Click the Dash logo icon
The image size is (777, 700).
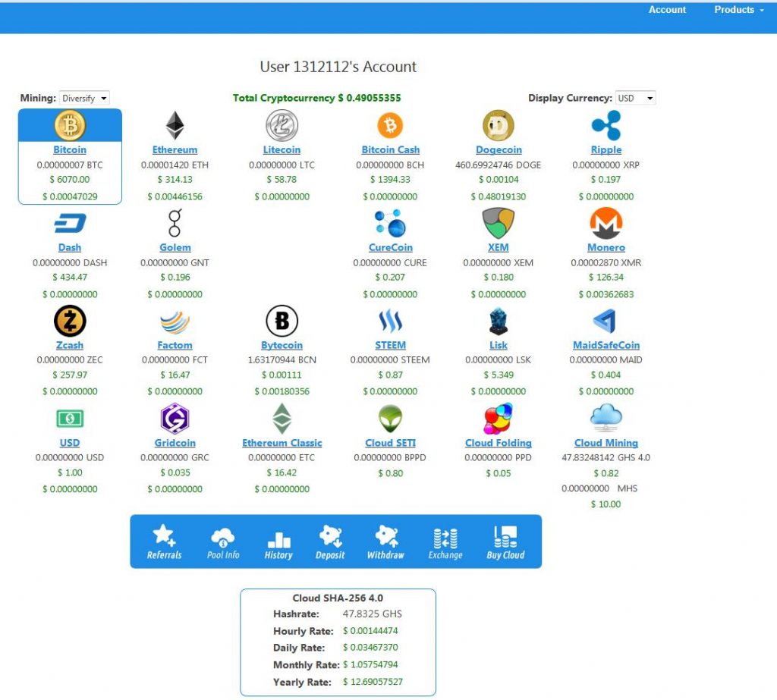70,224
